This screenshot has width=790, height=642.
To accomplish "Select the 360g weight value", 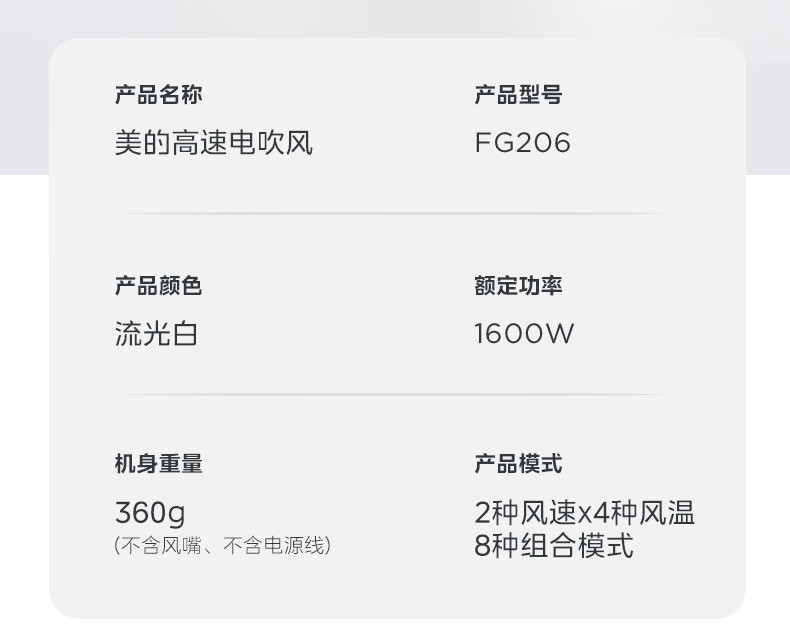I will (150, 513).
